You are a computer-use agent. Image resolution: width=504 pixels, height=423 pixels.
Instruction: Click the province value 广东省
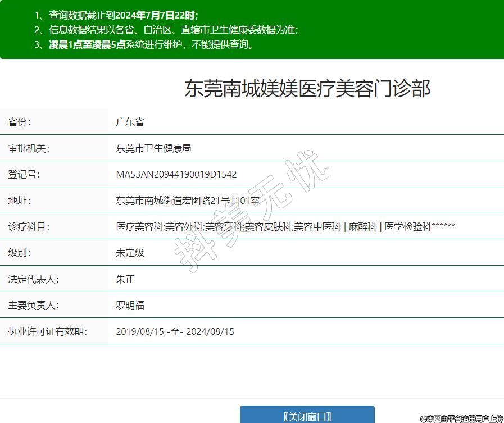pyautogui.click(x=130, y=122)
